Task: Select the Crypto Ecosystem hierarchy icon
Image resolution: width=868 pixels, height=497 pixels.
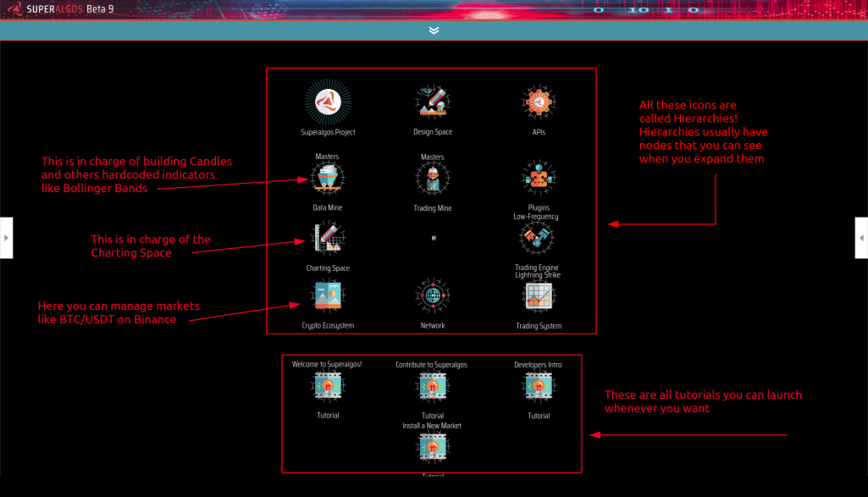Action: 328,295
